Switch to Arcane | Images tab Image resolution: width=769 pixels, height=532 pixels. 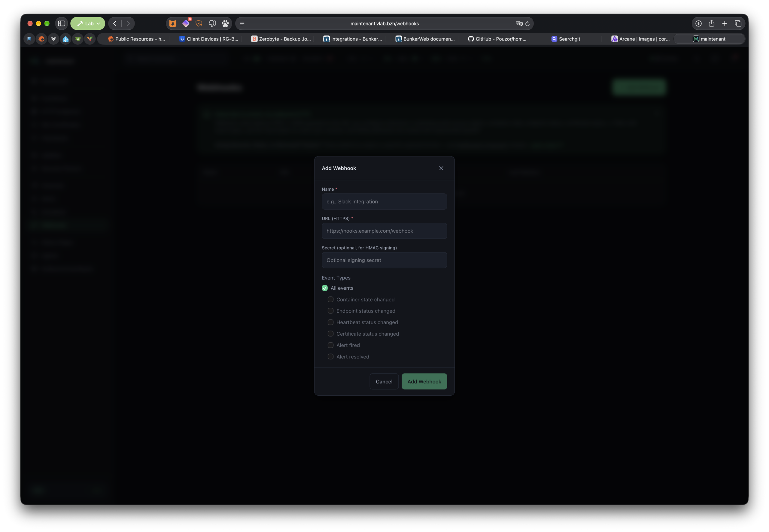[640, 39]
